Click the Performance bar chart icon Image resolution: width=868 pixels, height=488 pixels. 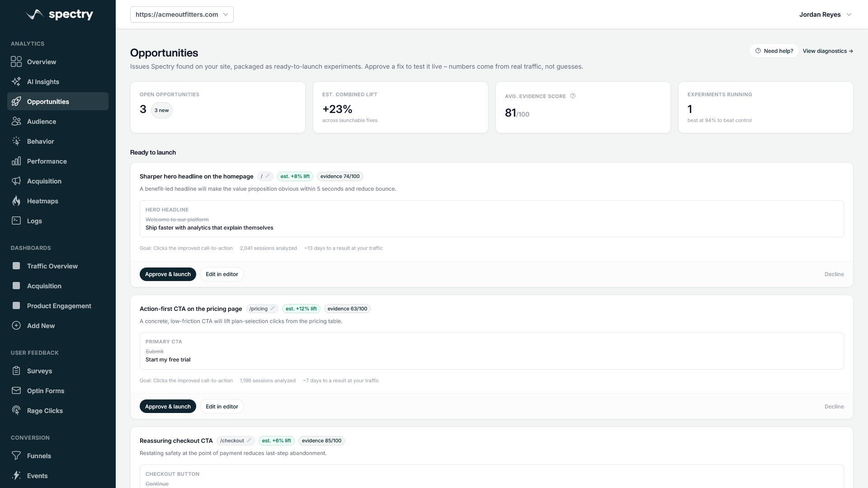pos(16,161)
